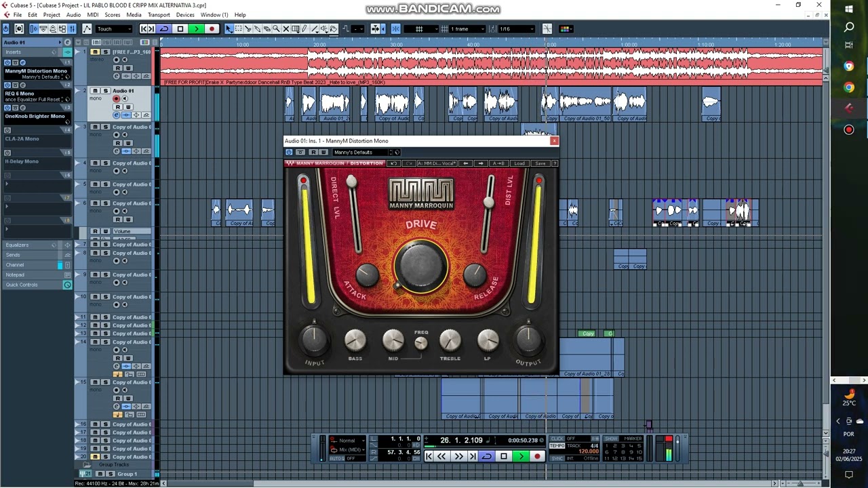Expand the Channel inspector section
Screen dimensions: 868x488
tap(37, 265)
